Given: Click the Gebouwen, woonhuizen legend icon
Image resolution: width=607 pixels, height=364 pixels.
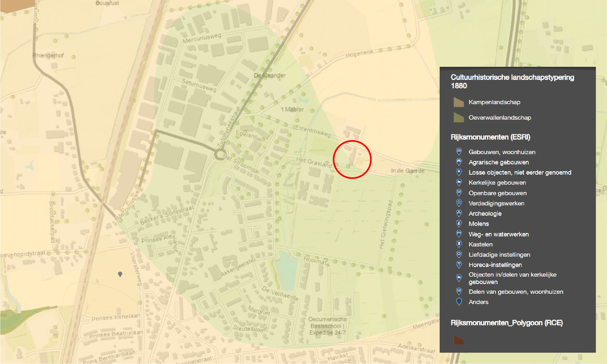Looking at the screenshot, I should 459,151.
